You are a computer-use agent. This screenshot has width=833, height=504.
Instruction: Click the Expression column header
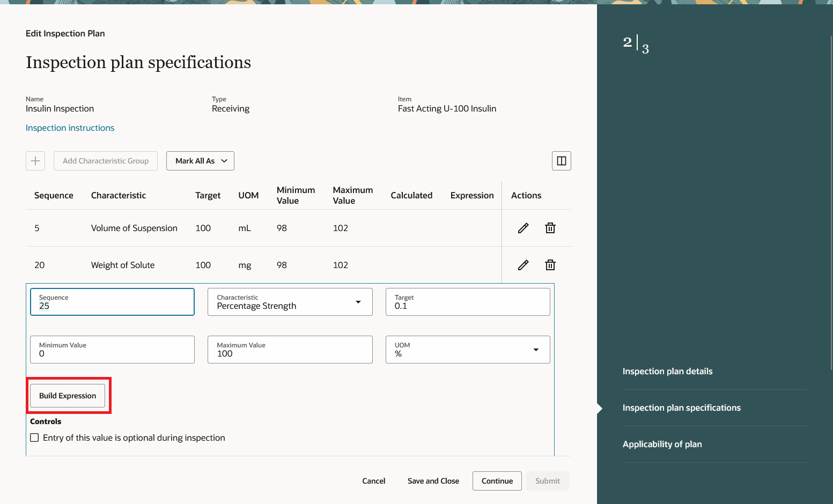click(x=472, y=195)
